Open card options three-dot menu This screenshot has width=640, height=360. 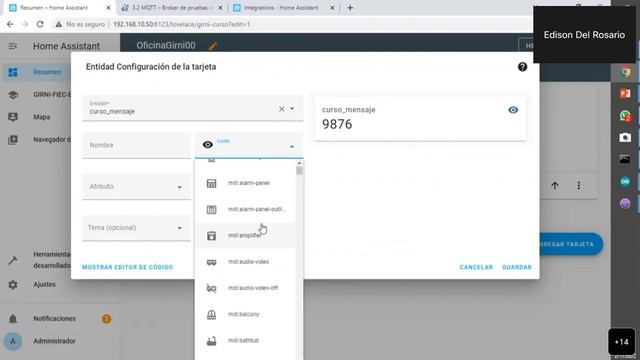pos(578,186)
